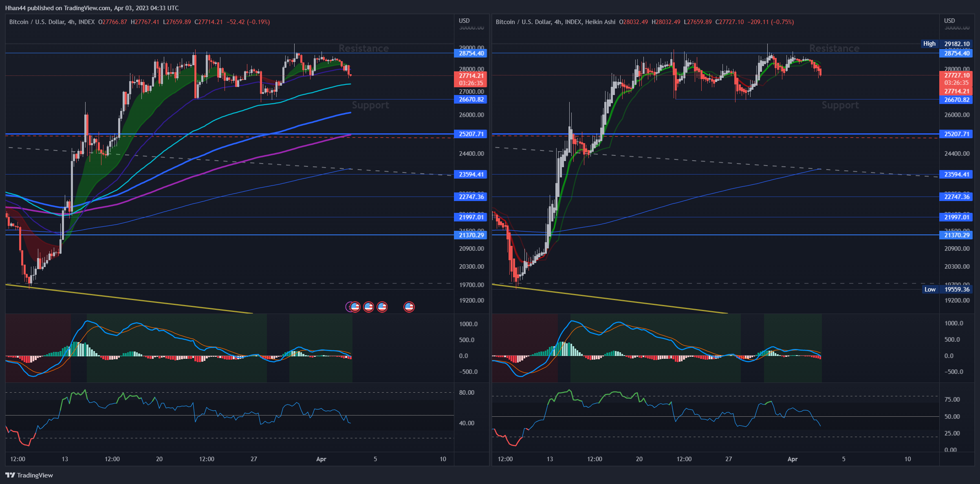Click the Low 19559.36 label on the right chart
Screen dimensions: 980x484
click(947, 290)
